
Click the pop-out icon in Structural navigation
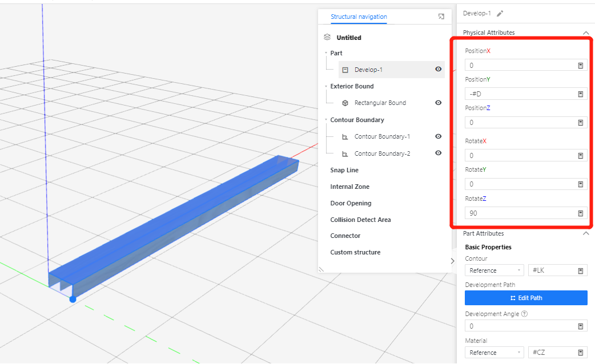pos(441,17)
